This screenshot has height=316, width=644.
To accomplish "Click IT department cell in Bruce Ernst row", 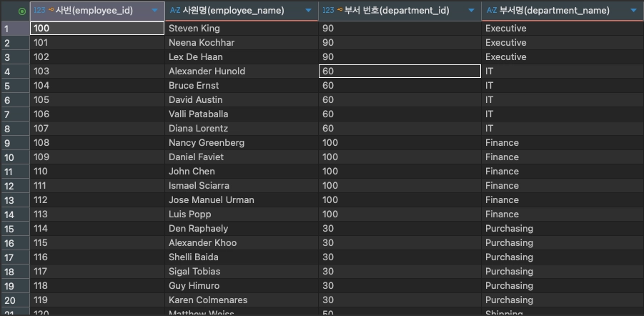I will [x=563, y=86].
